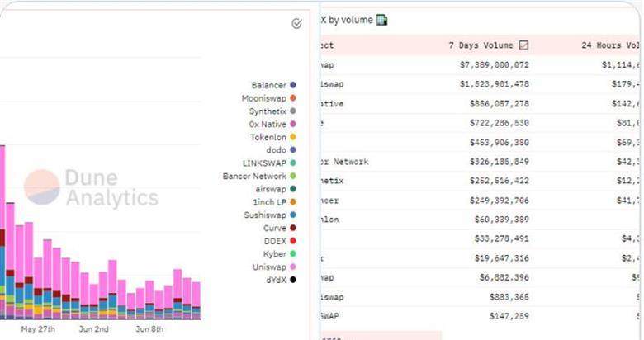
Task: Click the Sushiswap blue legend dot
Action: [293, 215]
